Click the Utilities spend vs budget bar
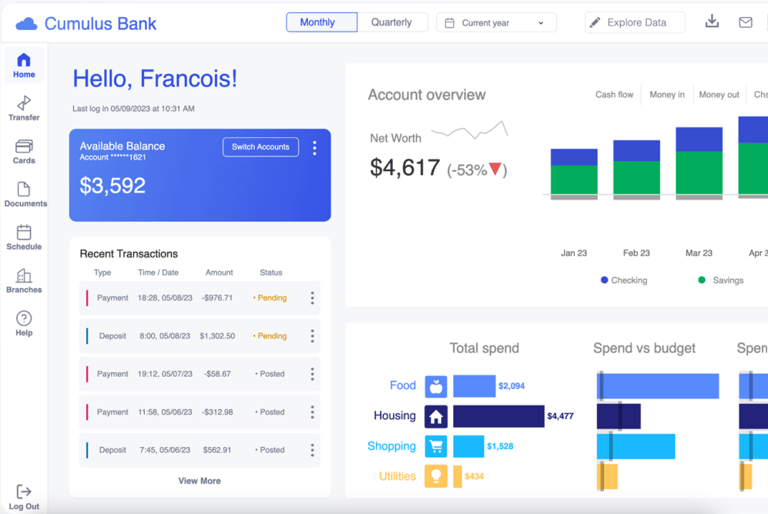This screenshot has height=514, width=768. [607, 477]
